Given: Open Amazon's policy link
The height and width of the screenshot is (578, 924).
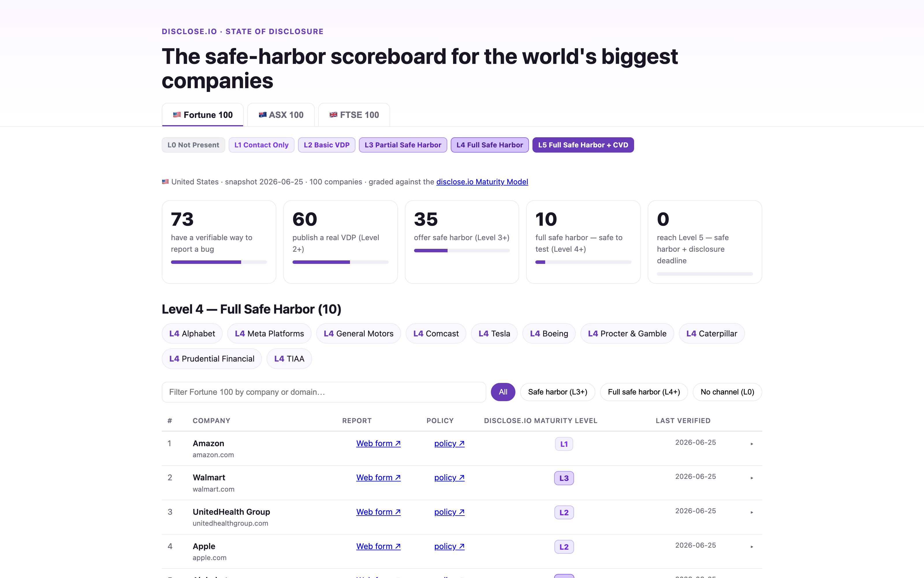Looking at the screenshot, I should [449, 443].
